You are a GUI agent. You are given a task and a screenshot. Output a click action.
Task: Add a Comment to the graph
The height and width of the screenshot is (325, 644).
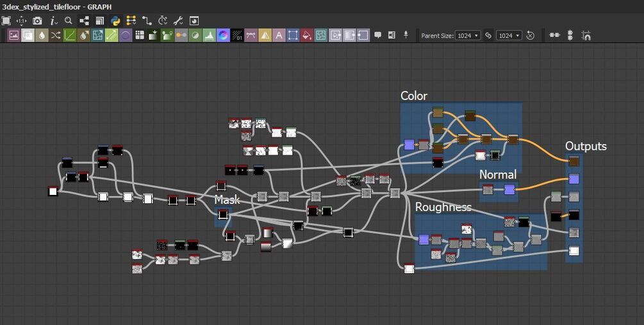378,35
